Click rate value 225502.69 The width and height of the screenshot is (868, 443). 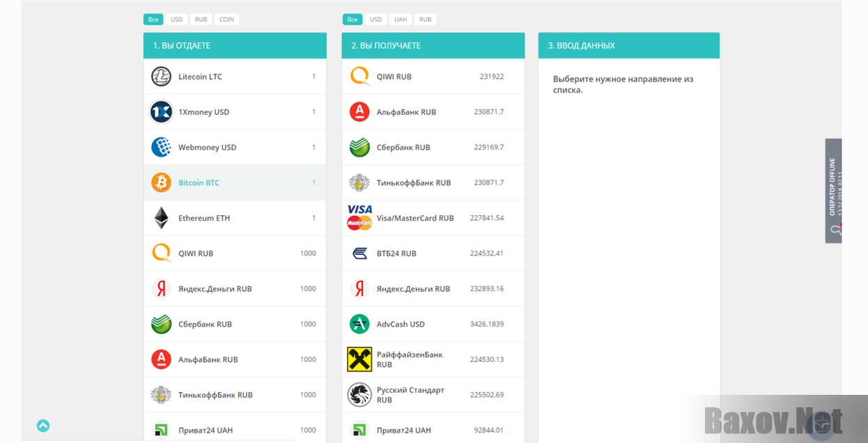pos(487,395)
